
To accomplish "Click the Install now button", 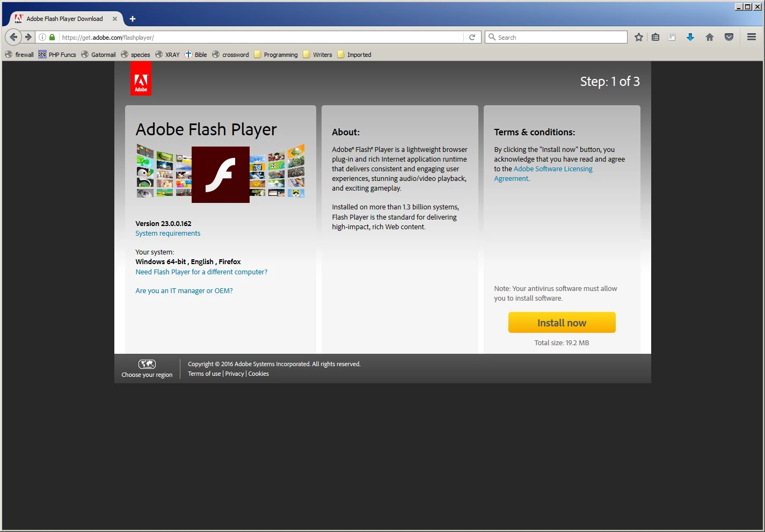I will click(x=562, y=323).
